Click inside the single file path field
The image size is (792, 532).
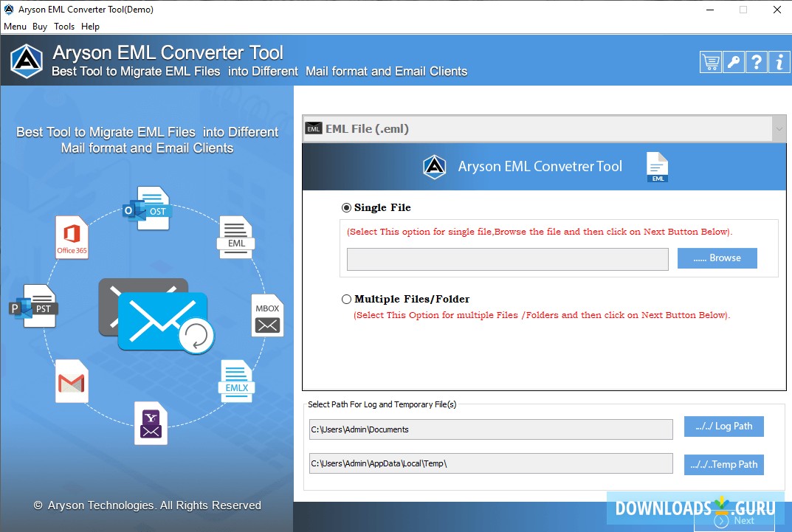(507, 258)
